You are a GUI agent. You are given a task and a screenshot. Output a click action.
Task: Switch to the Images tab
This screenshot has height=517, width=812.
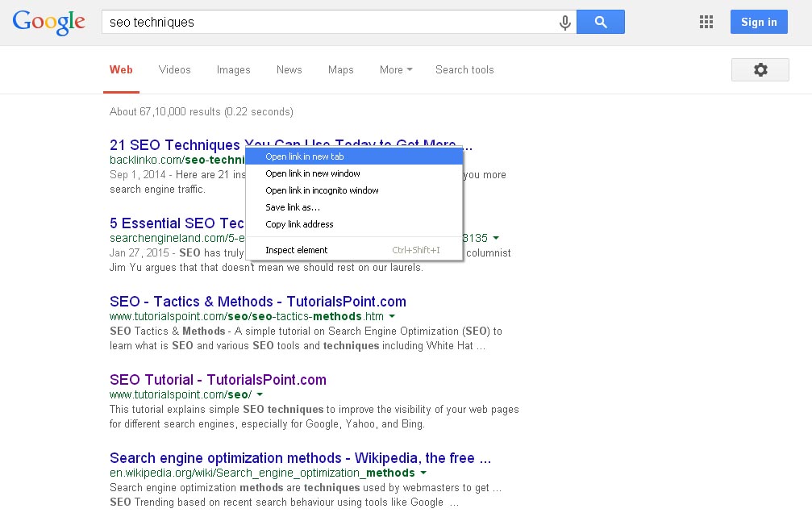point(233,70)
